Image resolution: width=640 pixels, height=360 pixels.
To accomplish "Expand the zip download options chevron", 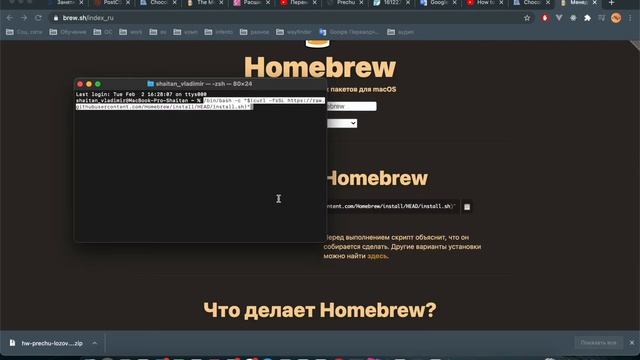I will [x=95, y=343].
